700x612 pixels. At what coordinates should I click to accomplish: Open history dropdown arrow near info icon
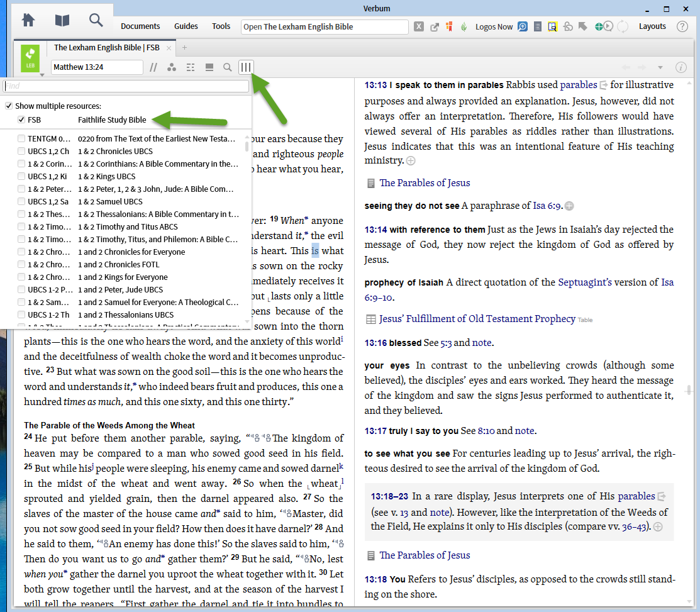tap(660, 68)
